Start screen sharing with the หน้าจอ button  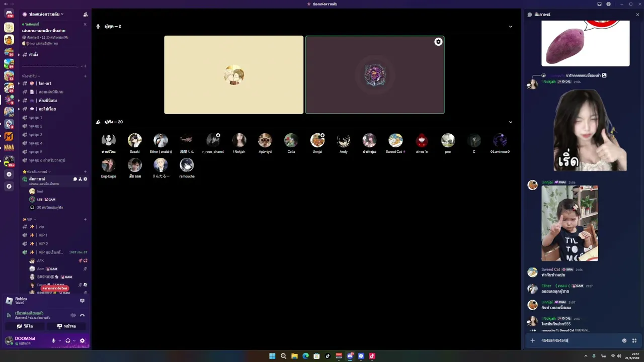tap(66, 326)
